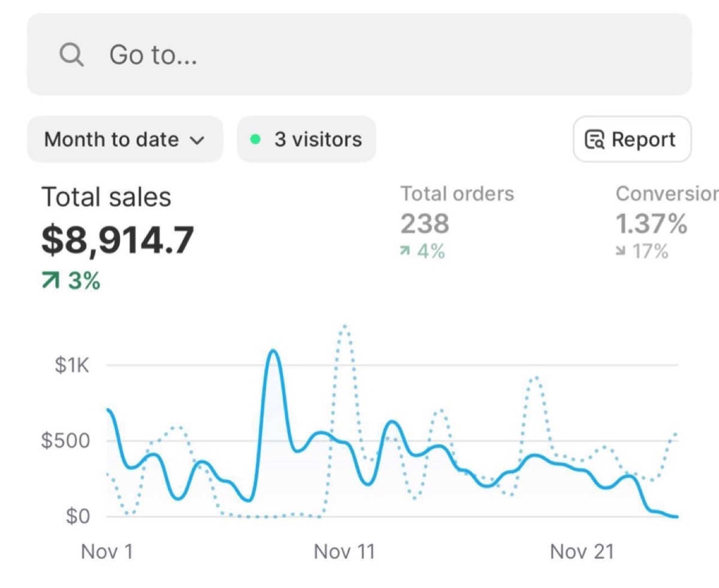Click the 1.37% conversion value

pyautogui.click(x=651, y=224)
